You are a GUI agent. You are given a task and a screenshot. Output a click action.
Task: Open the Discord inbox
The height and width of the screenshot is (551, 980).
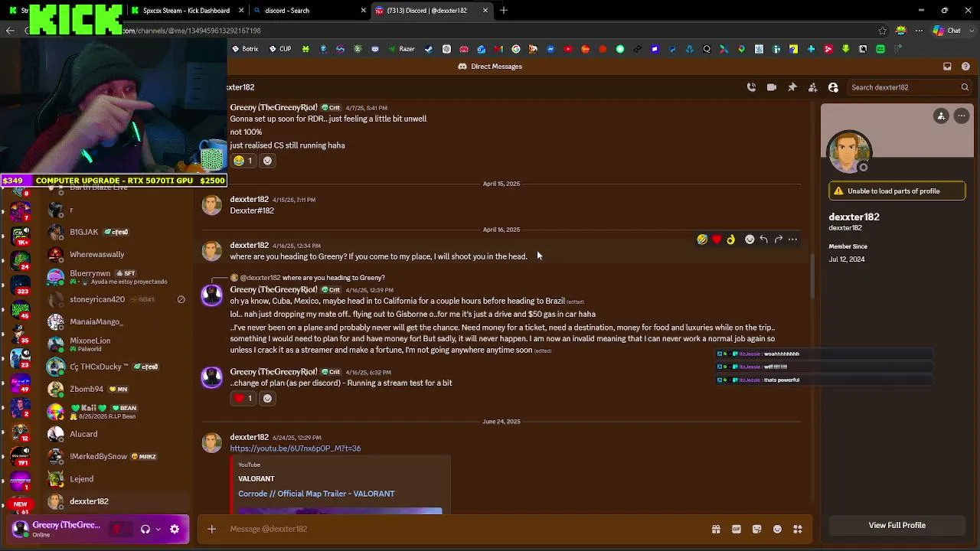tap(947, 67)
